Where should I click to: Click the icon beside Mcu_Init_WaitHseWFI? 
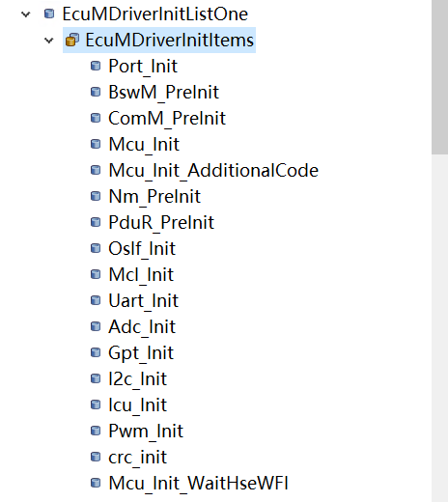tap(96, 483)
